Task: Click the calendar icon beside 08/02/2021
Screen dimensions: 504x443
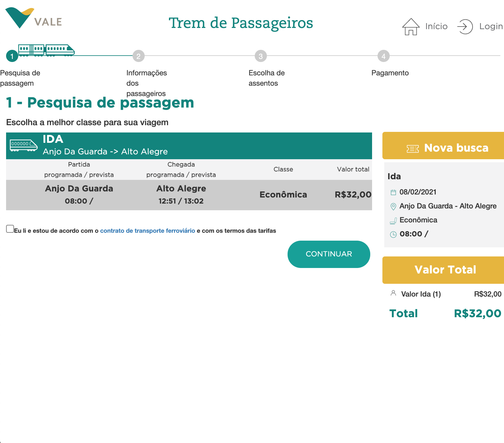Action: 393,192
